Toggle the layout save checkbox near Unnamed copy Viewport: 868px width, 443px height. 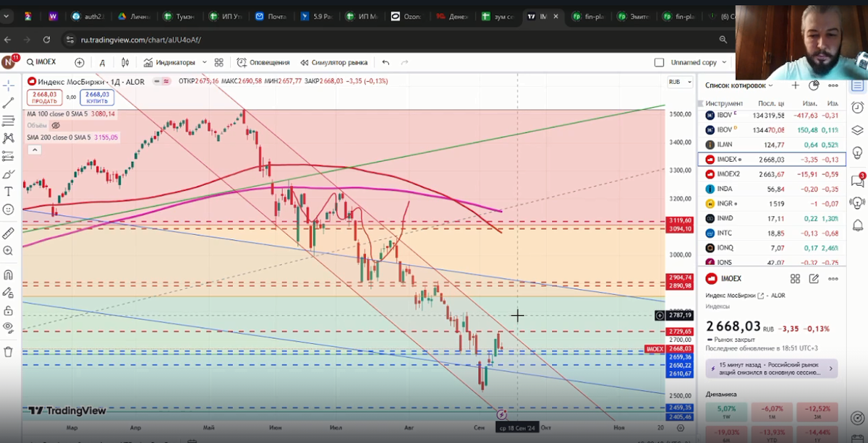[659, 63]
